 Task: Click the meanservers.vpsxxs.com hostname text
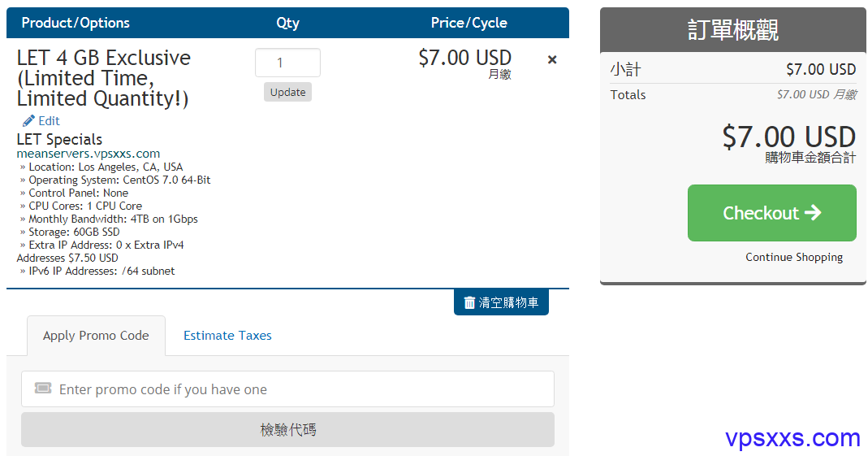pyautogui.click(x=88, y=154)
